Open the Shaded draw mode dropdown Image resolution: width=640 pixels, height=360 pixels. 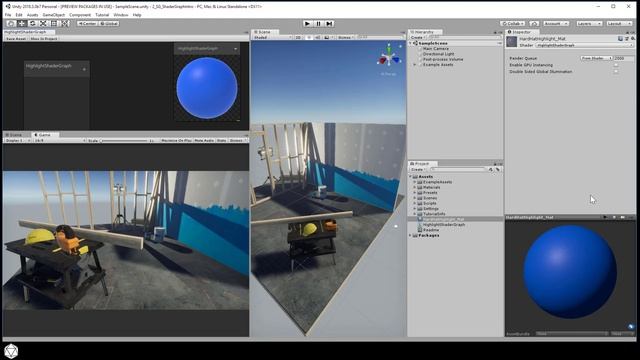tap(272, 38)
